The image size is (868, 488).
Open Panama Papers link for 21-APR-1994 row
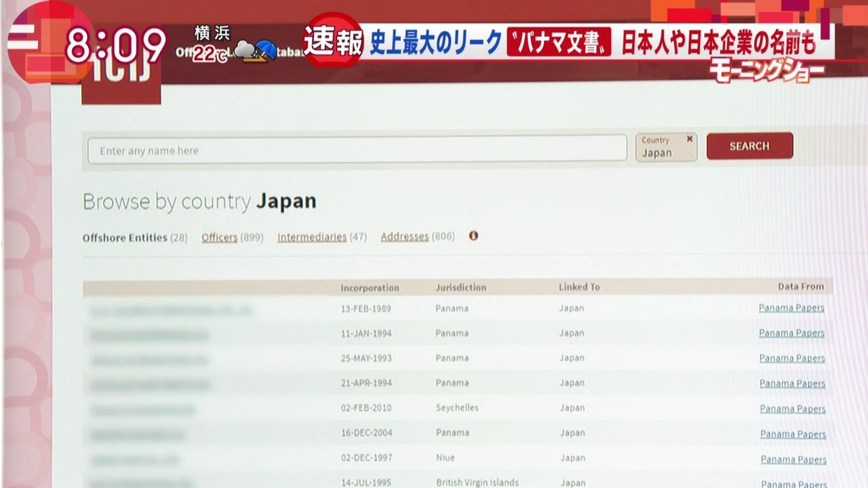(x=792, y=384)
